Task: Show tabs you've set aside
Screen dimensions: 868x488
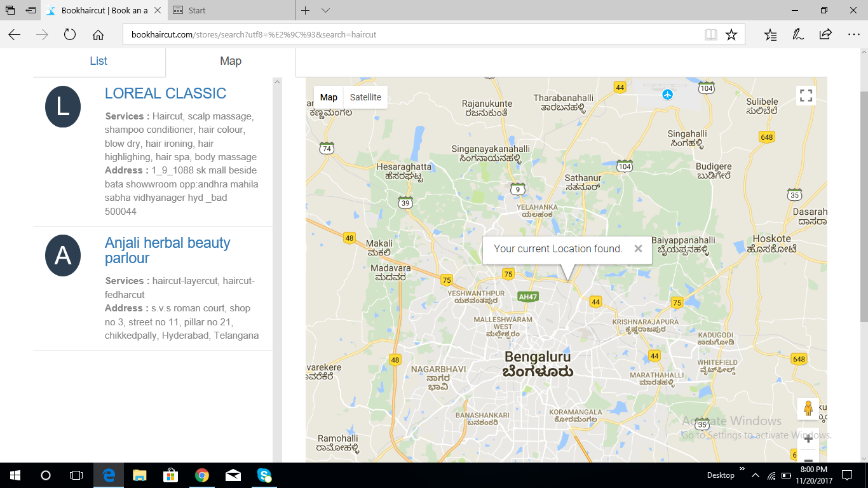Action: 10,10
